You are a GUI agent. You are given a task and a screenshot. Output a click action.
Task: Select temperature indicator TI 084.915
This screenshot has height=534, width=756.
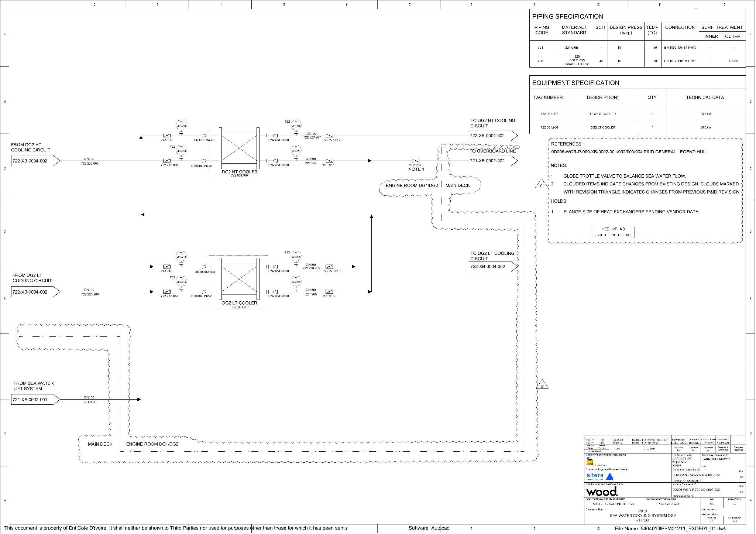coord(296,280)
